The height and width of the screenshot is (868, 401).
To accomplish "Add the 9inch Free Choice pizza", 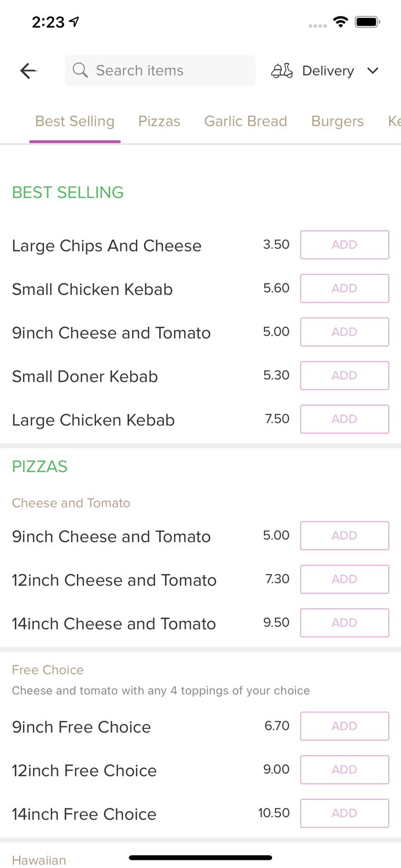I will tap(344, 726).
